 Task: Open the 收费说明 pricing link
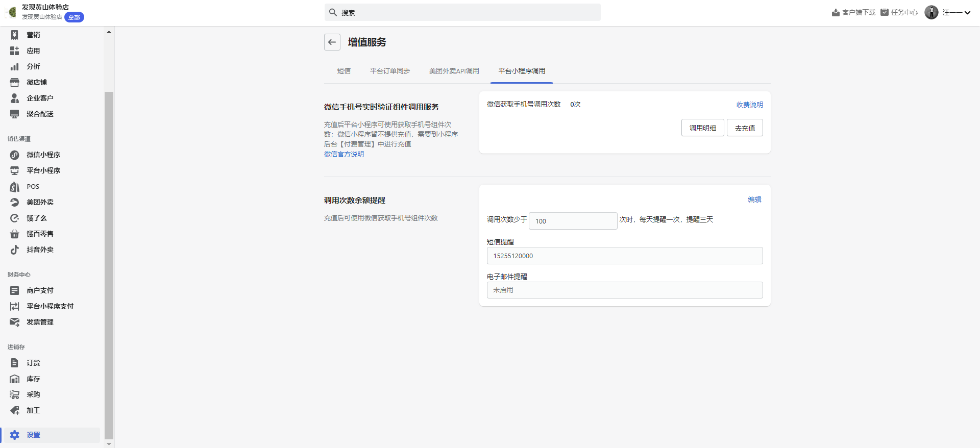tap(750, 105)
